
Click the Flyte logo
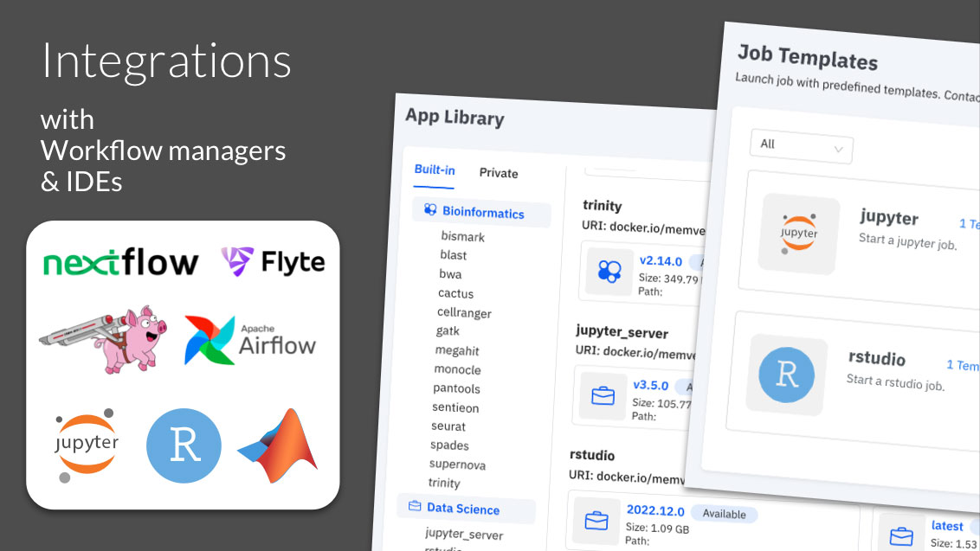tap(273, 262)
